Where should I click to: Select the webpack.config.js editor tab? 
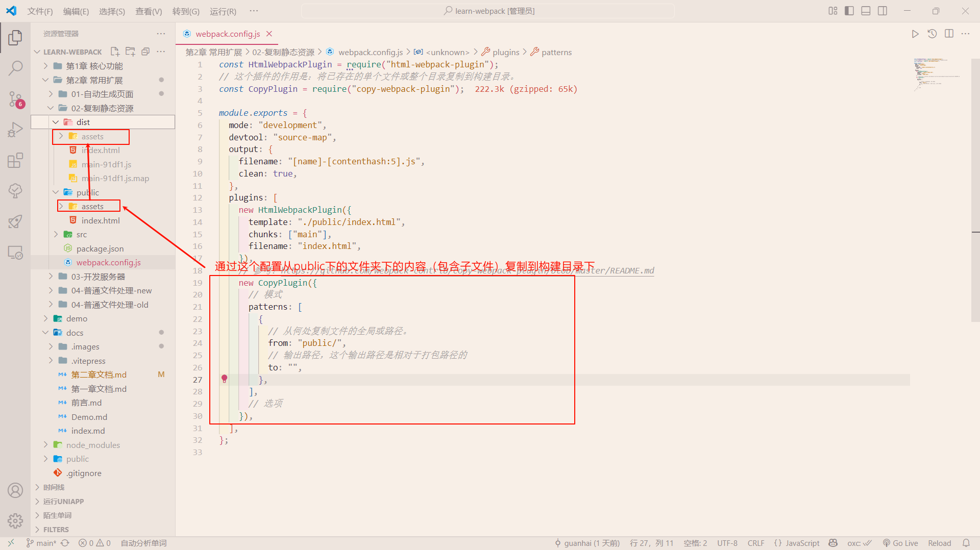(228, 34)
